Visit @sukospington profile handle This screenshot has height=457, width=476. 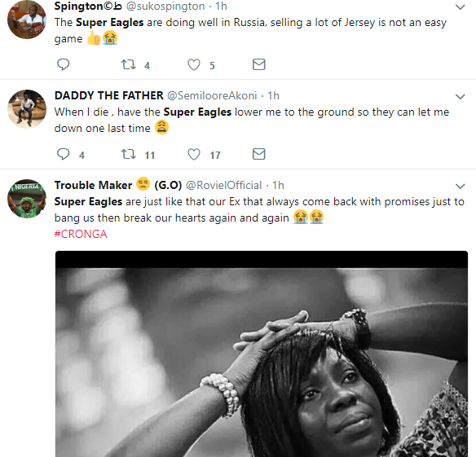(165, 6)
